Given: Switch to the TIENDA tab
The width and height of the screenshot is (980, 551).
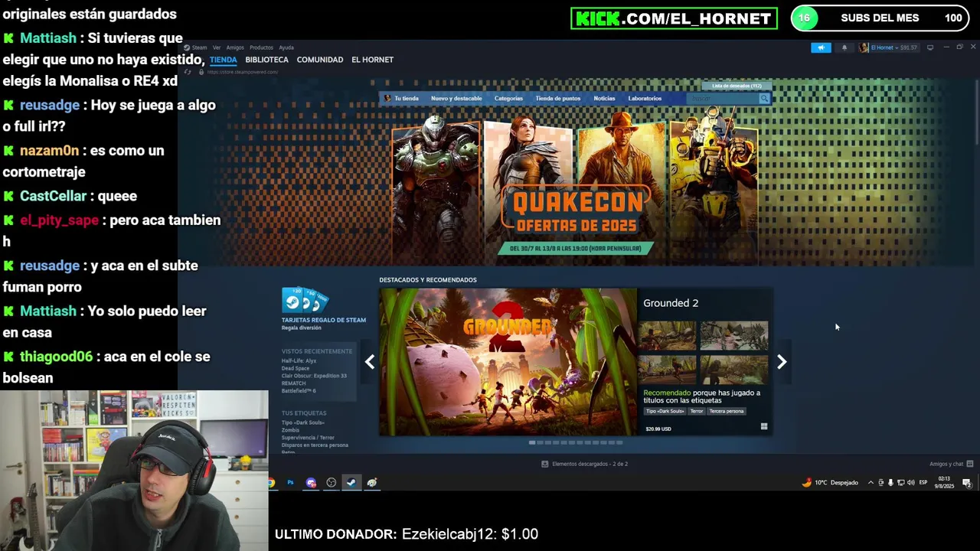Looking at the screenshot, I should point(224,60).
